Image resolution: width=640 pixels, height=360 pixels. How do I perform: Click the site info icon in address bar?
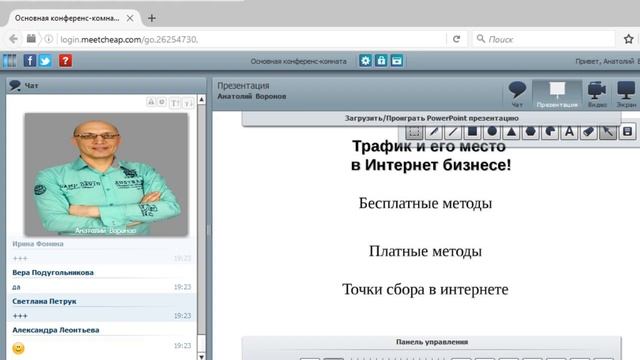(49, 39)
